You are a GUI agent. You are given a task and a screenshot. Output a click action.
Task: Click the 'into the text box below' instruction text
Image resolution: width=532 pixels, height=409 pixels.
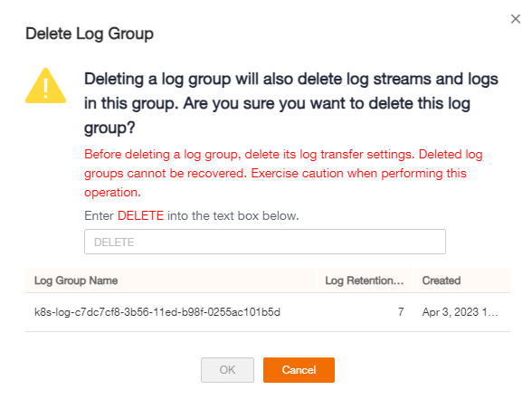click(x=233, y=215)
